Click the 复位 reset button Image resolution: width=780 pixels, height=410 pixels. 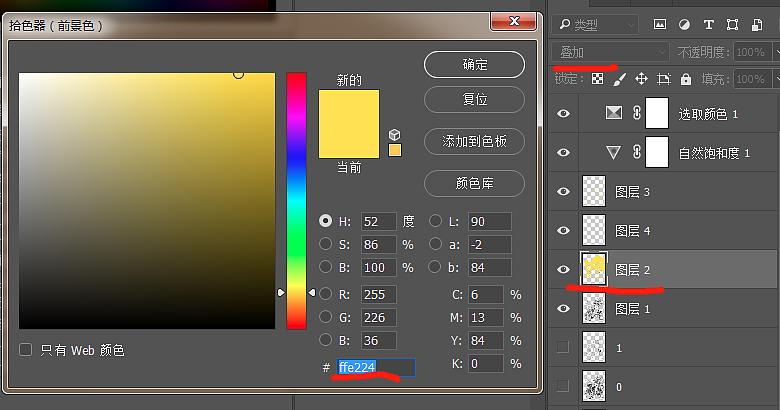474,99
